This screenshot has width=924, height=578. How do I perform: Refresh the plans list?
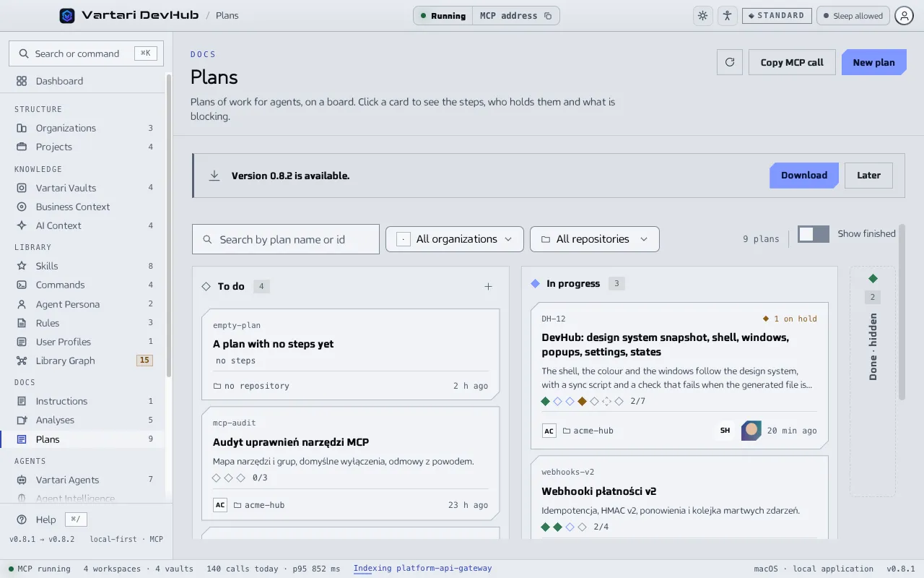click(x=730, y=62)
